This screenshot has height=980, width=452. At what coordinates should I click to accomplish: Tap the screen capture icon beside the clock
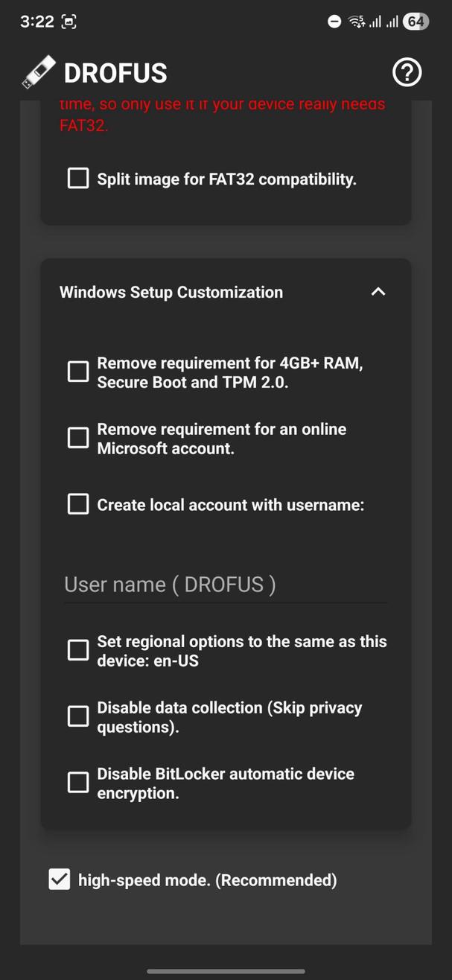coord(69,21)
